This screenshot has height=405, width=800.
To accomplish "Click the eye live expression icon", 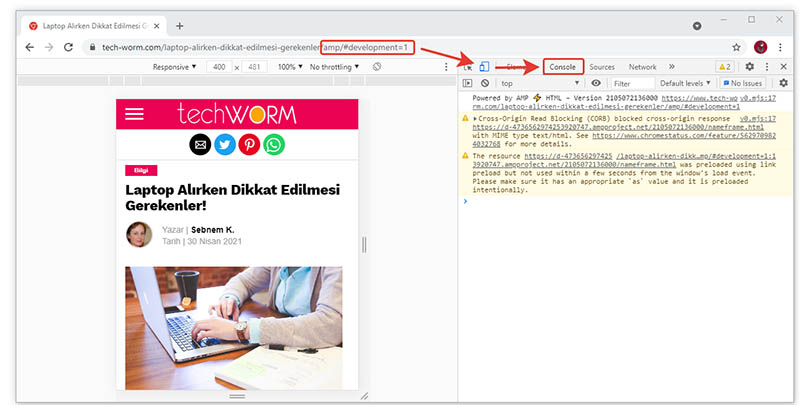I will coord(596,84).
